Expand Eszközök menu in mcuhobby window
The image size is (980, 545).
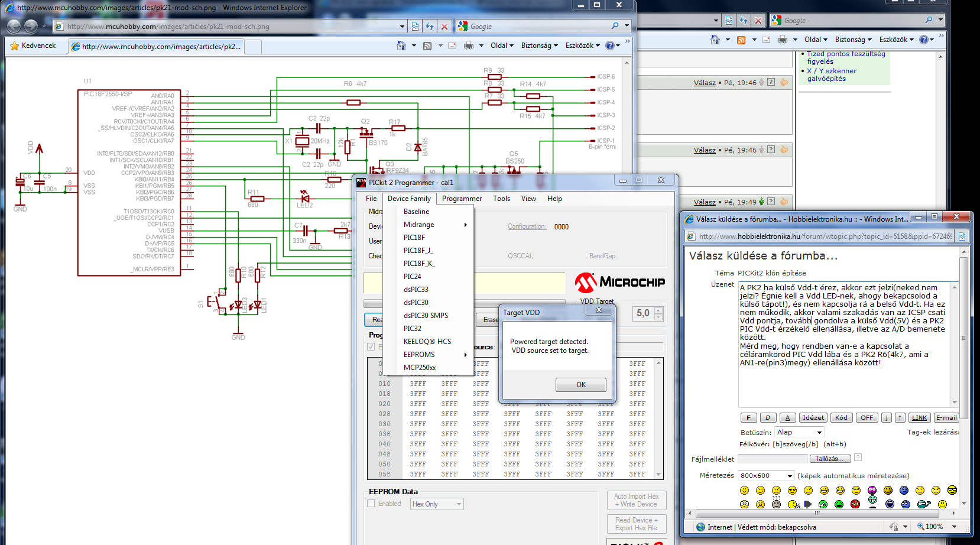583,46
